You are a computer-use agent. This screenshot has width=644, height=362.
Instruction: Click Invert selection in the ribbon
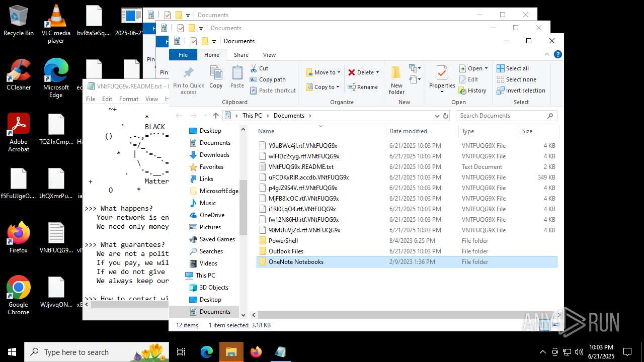point(521,90)
